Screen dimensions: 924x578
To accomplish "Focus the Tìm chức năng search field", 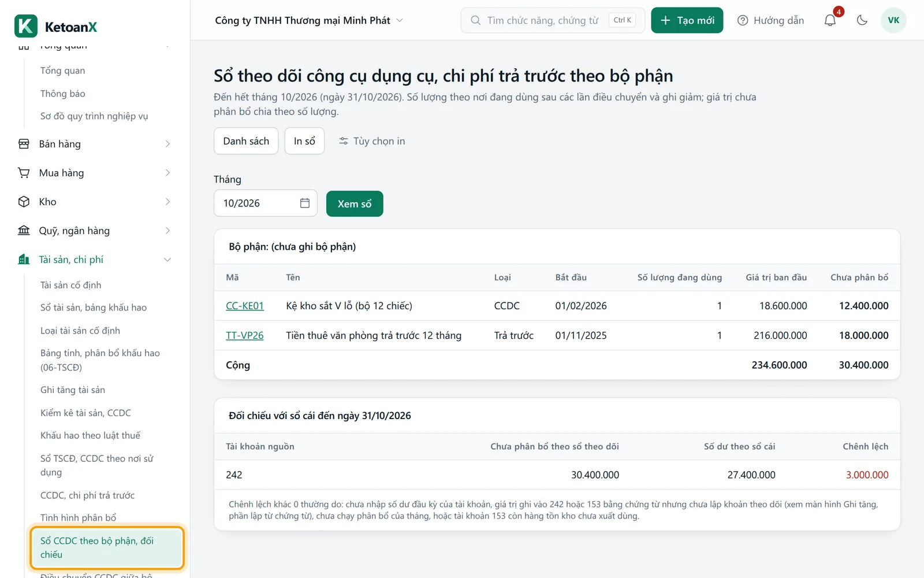I will point(553,20).
